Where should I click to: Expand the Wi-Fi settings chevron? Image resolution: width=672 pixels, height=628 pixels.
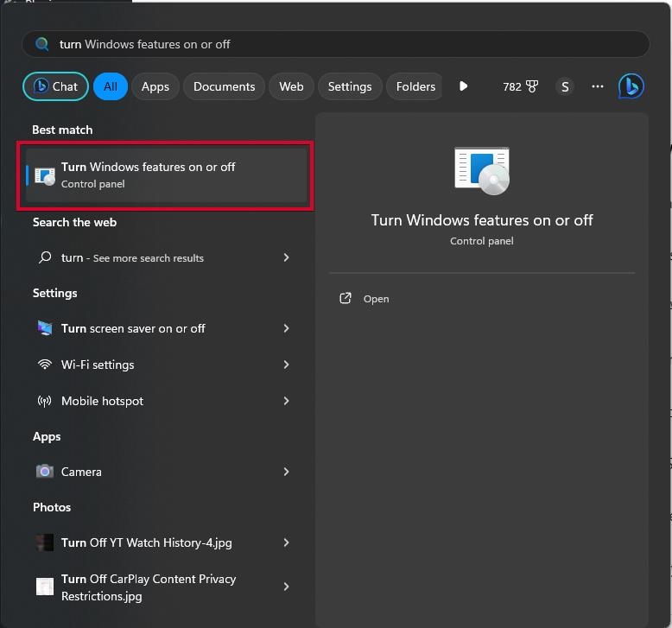(286, 365)
